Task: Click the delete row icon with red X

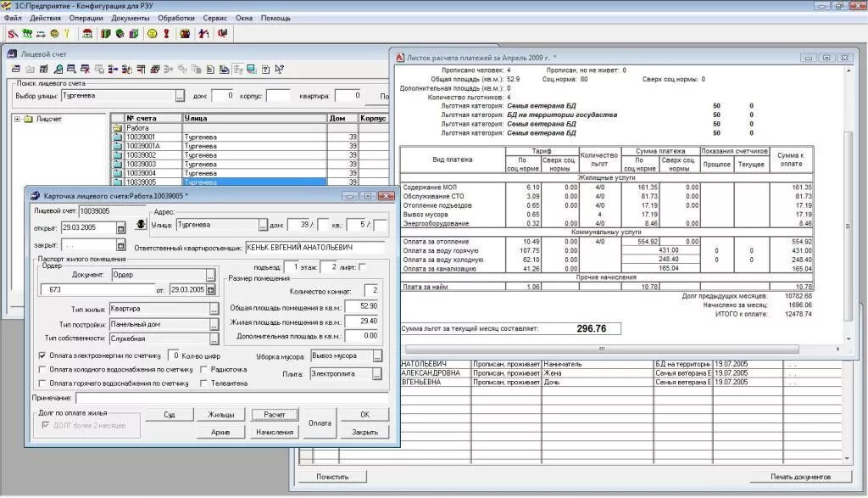Action: point(86,70)
